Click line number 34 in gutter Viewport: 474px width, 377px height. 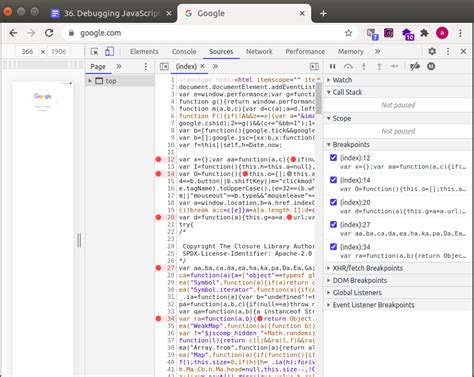coord(171,319)
